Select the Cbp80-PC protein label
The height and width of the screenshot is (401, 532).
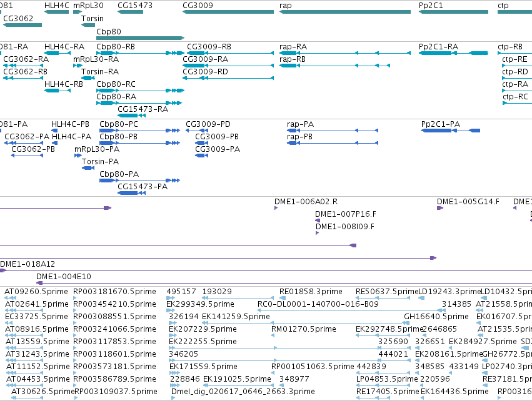tap(119, 124)
